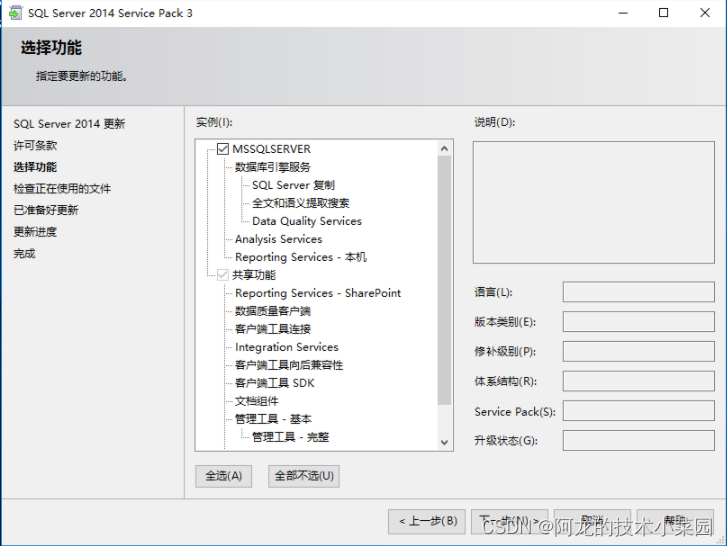Click the 版本类别(E) field
This screenshot has height=546, width=727.
638,322
